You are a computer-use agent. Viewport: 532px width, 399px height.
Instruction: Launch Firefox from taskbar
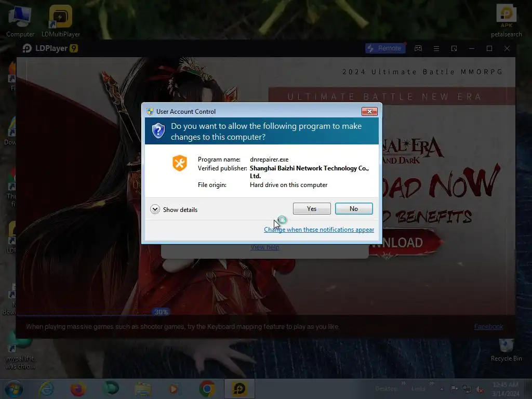(78, 389)
